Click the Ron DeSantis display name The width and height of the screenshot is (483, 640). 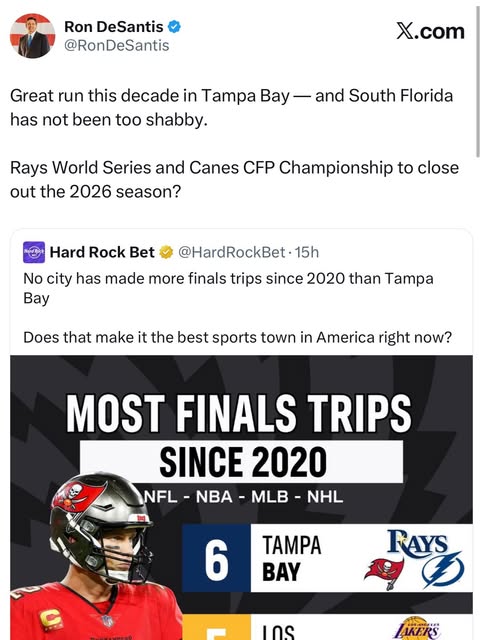[114, 27]
